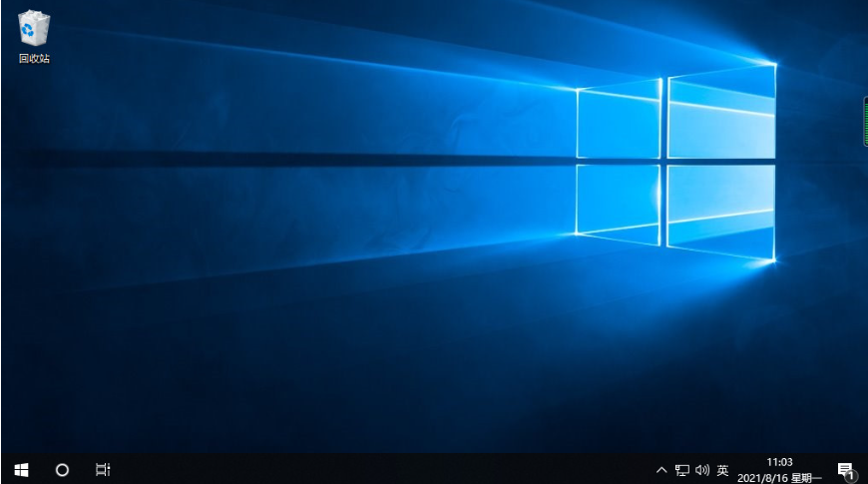Switch input language via 英 indicator
This screenshot has width=868, height=484.
(x=722, y=470)
